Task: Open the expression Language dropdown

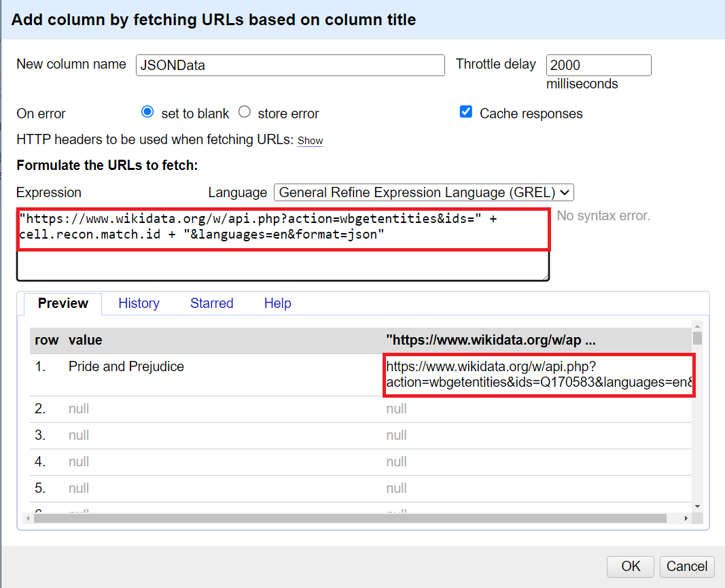Action: [x=424, y=192]
